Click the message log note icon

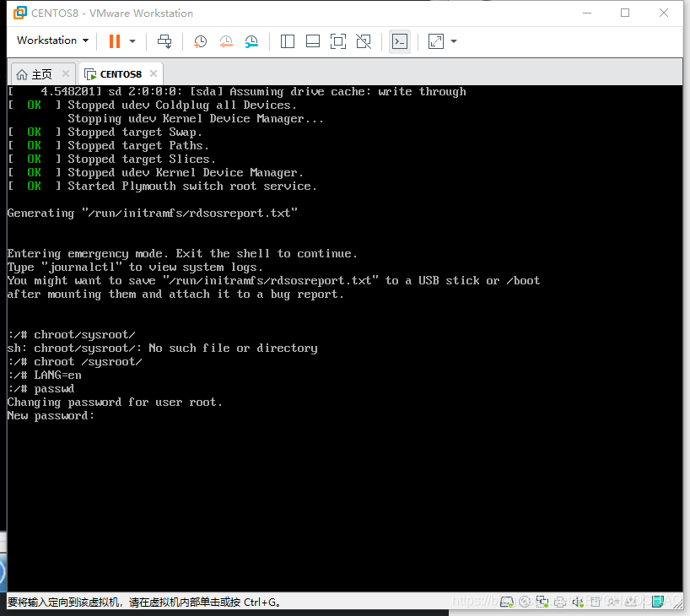(658, 602)
